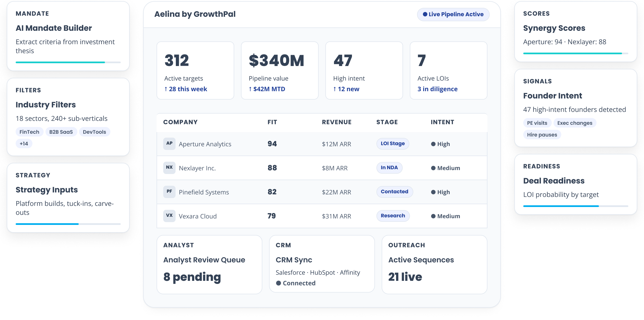Expand the +14 more filters tag
This screenshot has height=320, width=644.
tap(24, 143)
